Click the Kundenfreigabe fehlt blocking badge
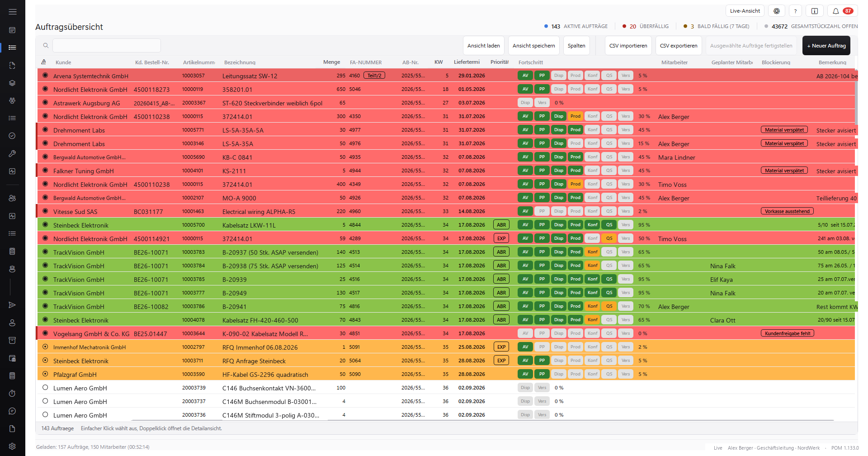The image size is (868, 456). pos(788,333)
